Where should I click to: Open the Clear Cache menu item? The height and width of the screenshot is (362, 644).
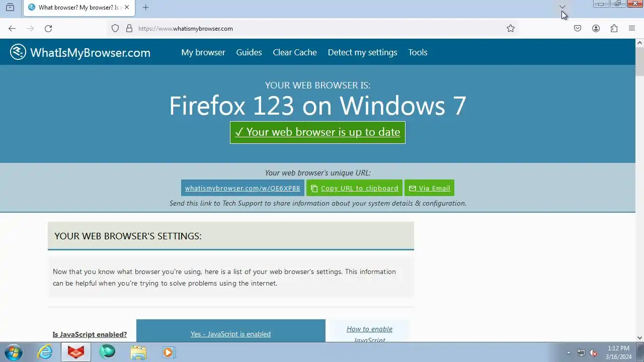[x=295, y=52]
